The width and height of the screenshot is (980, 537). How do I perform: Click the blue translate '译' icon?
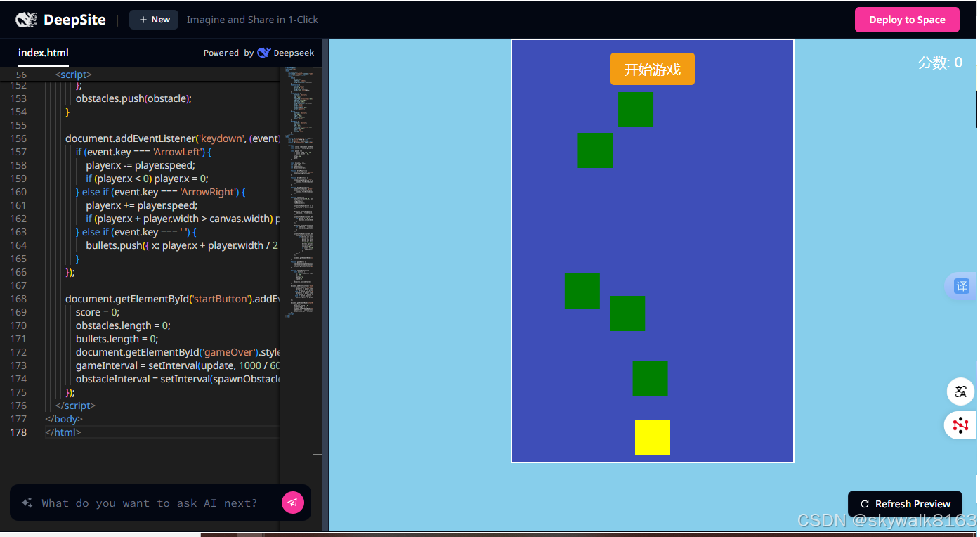(961, 286)
